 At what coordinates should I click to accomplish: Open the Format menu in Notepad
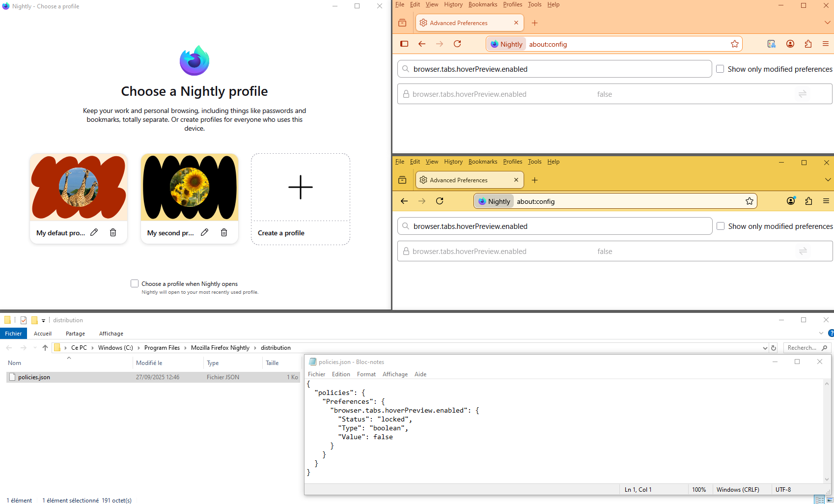coord(366,374)
